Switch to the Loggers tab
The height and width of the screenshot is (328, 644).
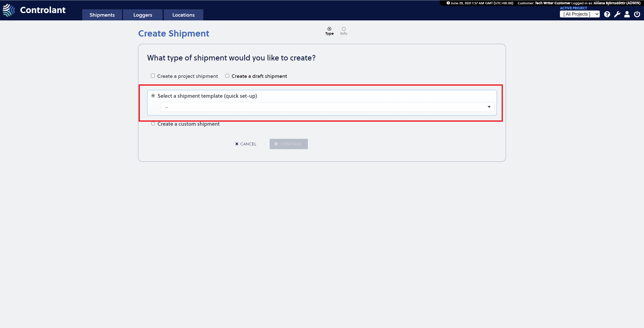point(143,15)
